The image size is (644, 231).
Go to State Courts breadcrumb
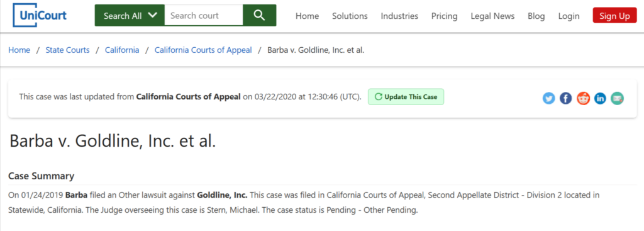tap(67, 50)
